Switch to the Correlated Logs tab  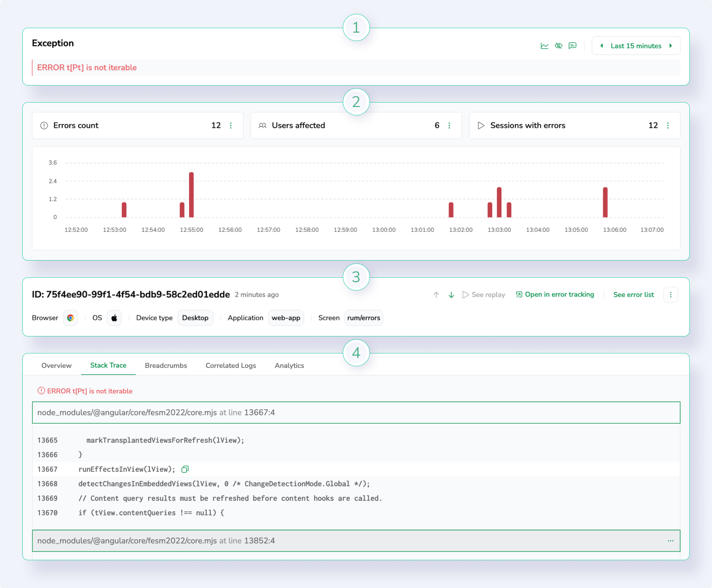(230, 366)
